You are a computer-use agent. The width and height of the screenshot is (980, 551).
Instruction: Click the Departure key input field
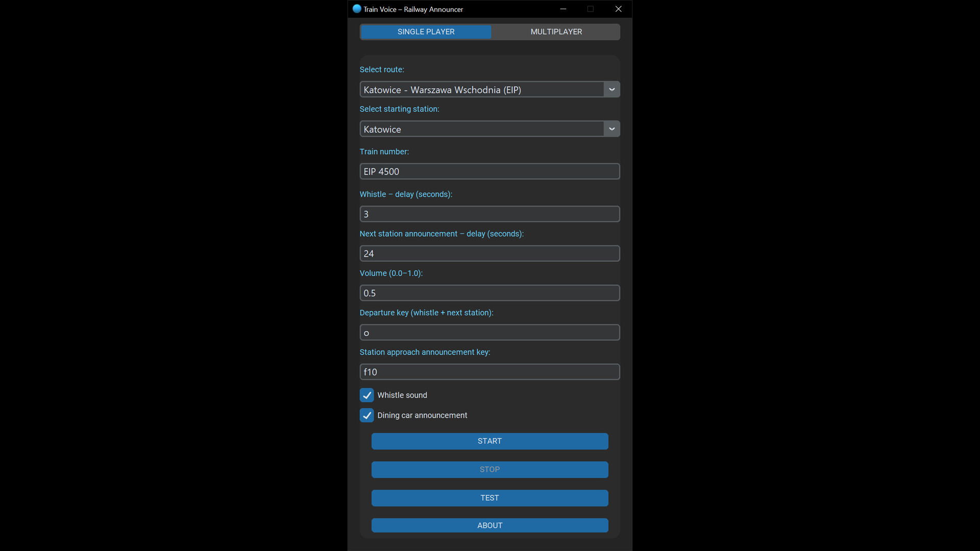coord(489,333)
